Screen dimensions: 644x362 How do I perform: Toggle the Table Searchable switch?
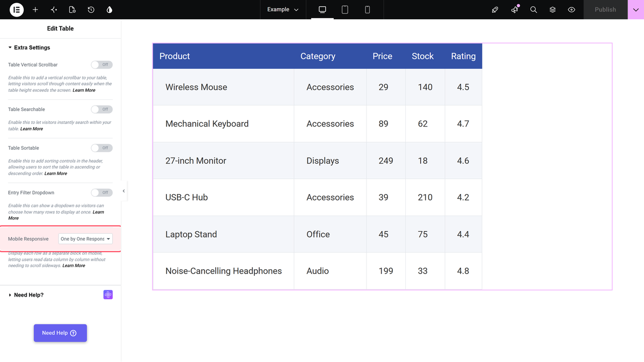(101, 109)
